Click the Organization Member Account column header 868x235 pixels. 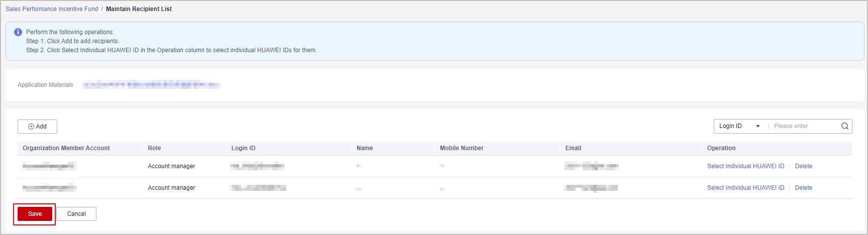click(66, 148)
